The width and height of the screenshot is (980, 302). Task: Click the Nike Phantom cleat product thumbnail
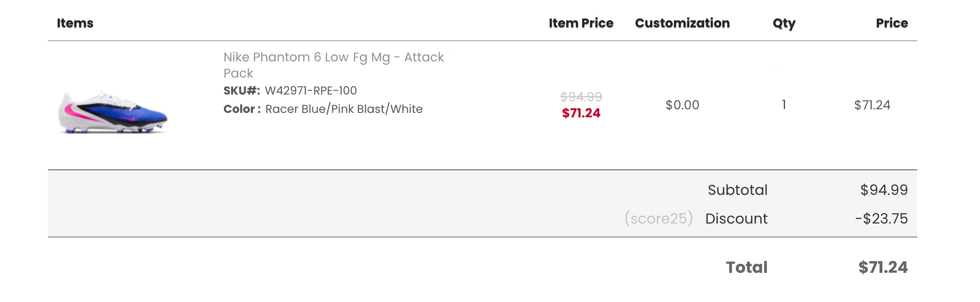[x=113, y=112]
